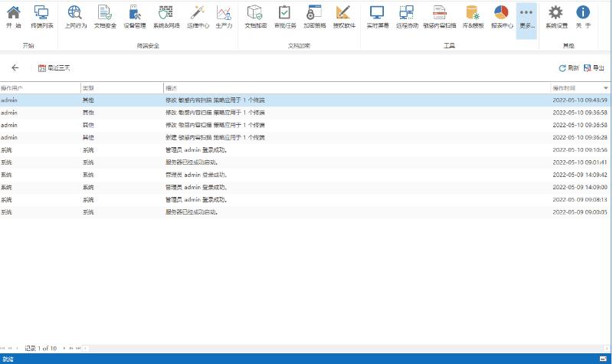This screenshot has width=613, height=364.
Task: Click the 文档安全 document security icon
Action: [x=105, y=17]
